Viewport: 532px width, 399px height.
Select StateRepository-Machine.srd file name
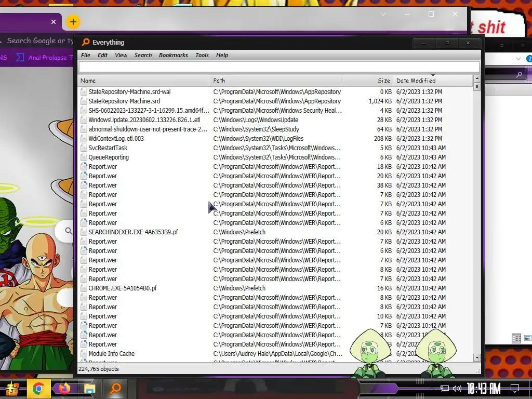pos(124,101)
